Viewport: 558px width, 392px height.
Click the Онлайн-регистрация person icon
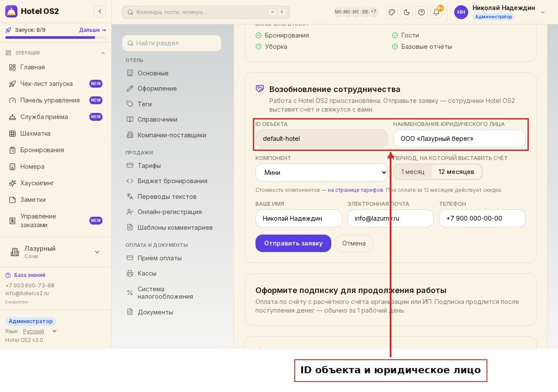130,212
